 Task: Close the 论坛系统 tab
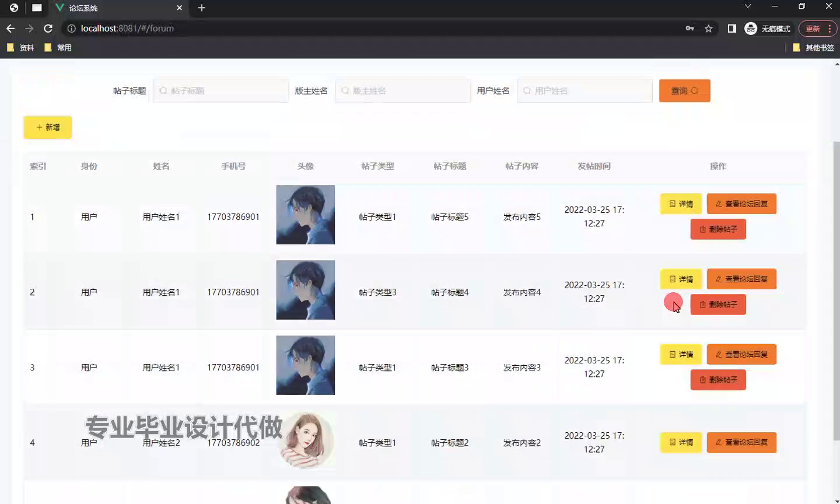[179, 8]
